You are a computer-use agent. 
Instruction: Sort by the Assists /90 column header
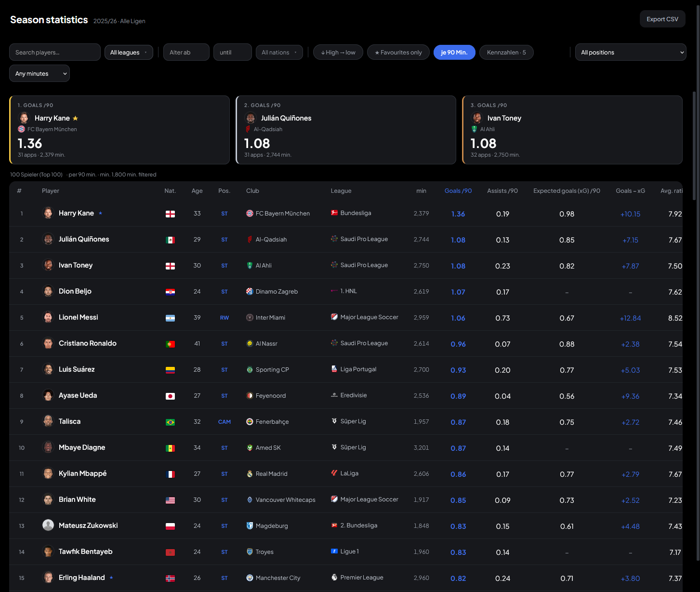[502, 191]
